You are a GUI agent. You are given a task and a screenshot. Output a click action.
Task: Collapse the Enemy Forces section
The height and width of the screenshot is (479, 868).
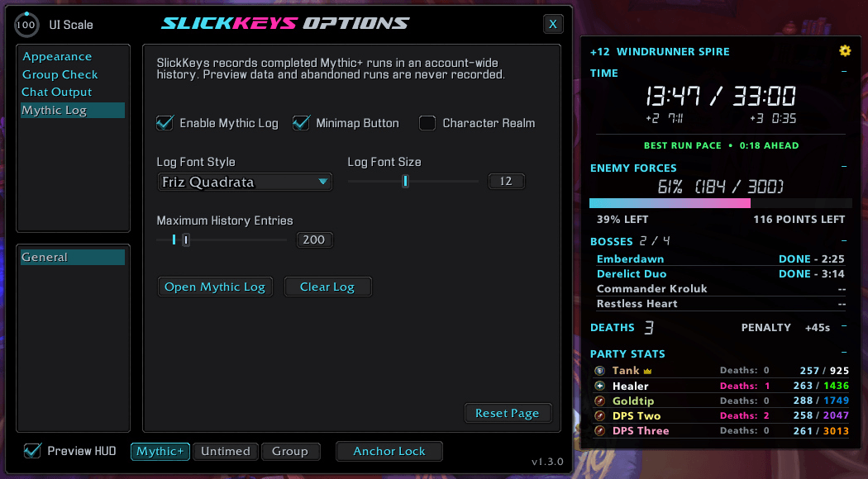pyautogui.click(x=844, y=166)
